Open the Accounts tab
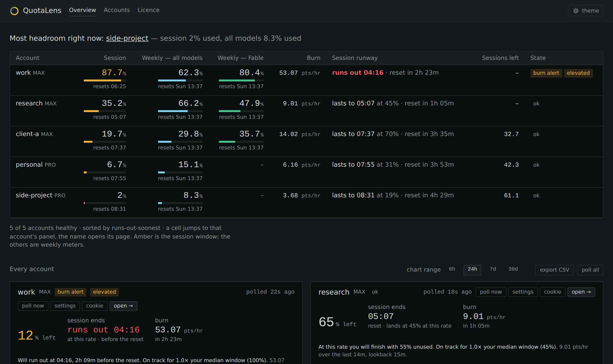The height and width of the screenshot is (364, 613). 117,10
